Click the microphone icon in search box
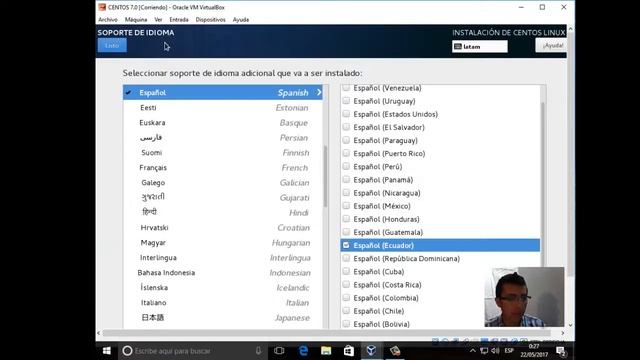640x360 pixels. [x=258, y=351]
